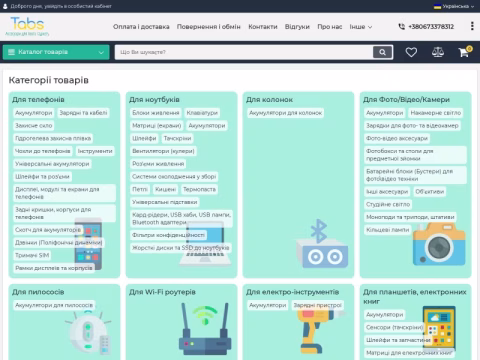Select Зарядні та кабелі for phones
This screenshot has width=480, height=360.
pyautogui.click(x=83, y=113)
